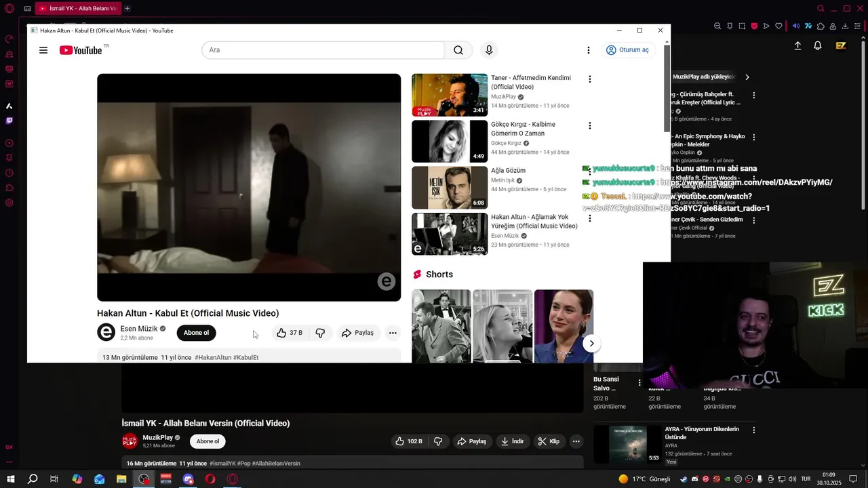The image size is (868, 488).
Task: Open Opera GX sidebar settings gear
Action: (x=9, y=203)
